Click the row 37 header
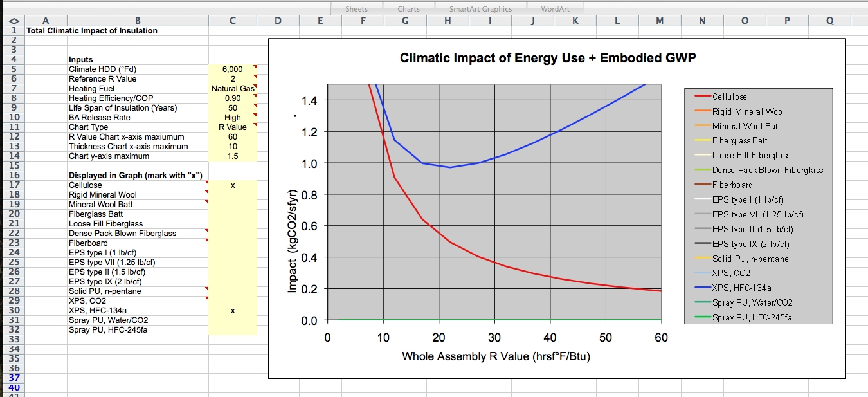The width and height of the screenshot is (868, 397). 14,378
